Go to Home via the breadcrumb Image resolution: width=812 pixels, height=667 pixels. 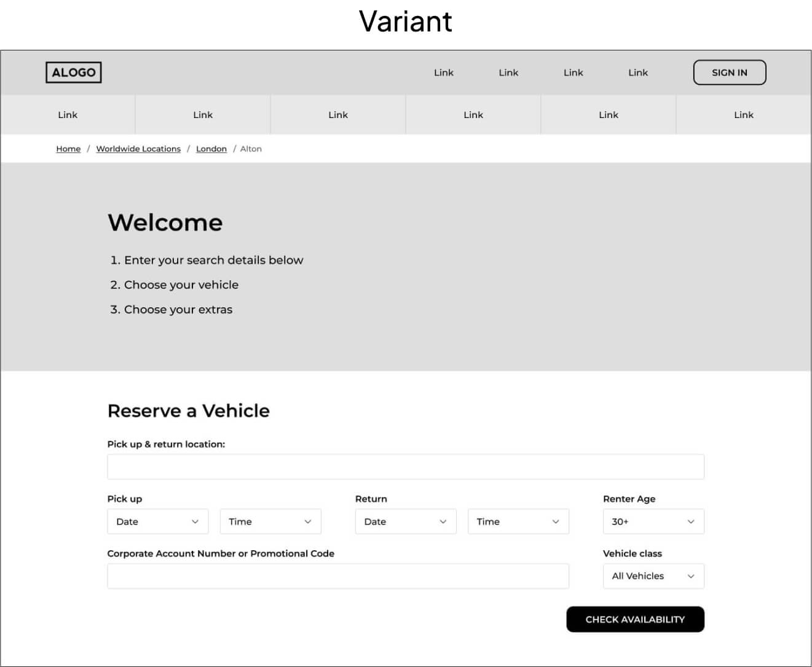point(68,149)
